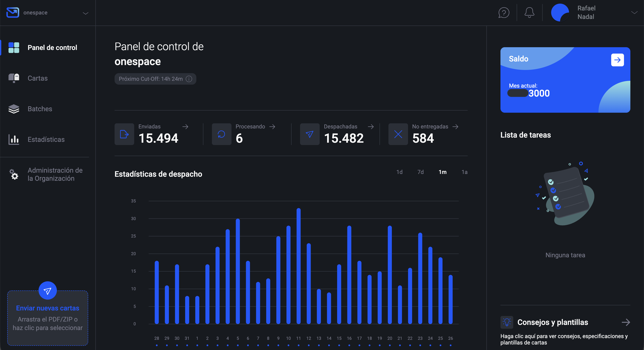Switch chart range to 1a
The width and height of the screenshot is (644, 350).
[x=464, y=172]
